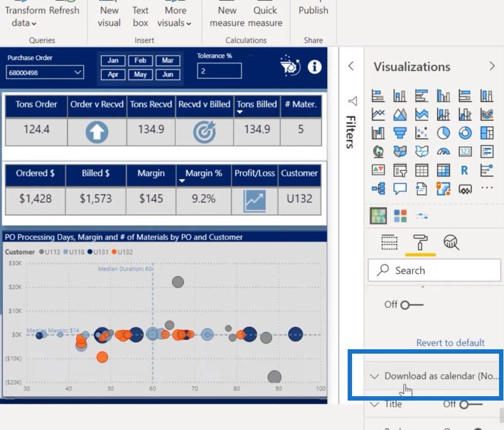The height and width of the screenshot is (430, 504).
Task: Expand the Title format section
Action: point(374,404)
